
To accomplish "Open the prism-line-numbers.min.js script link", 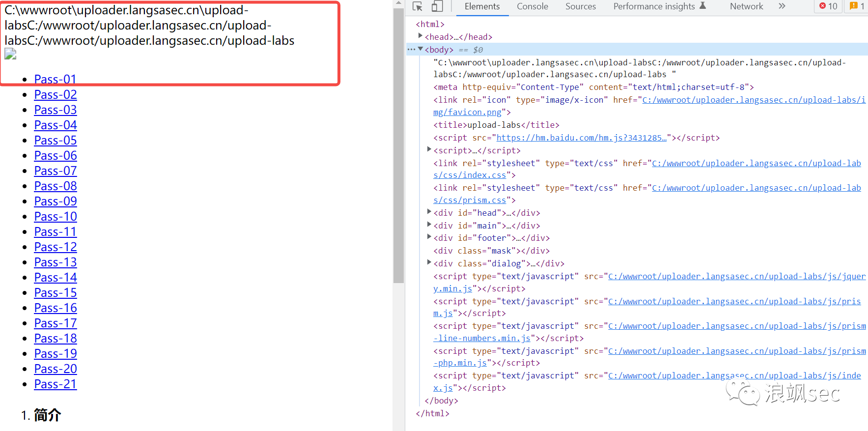I will [737, 326].
